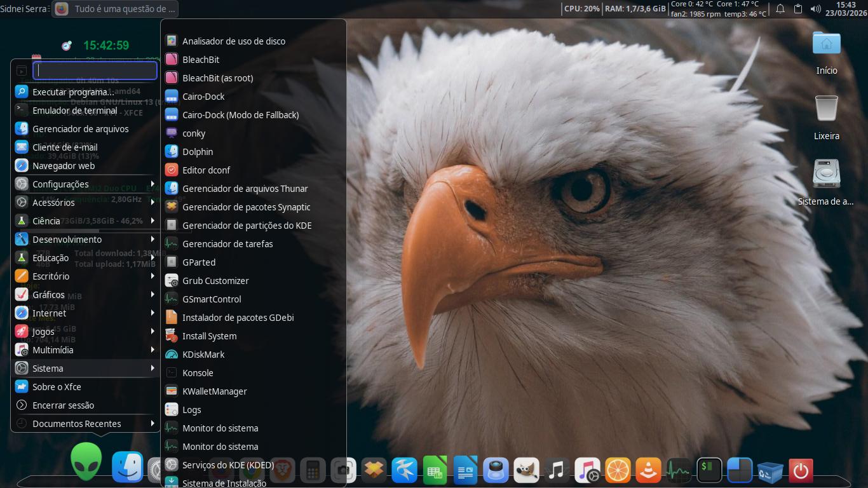Screen dimensions: 868x488
Task: Click Executar programa... entry
Action: coord(73,92)
